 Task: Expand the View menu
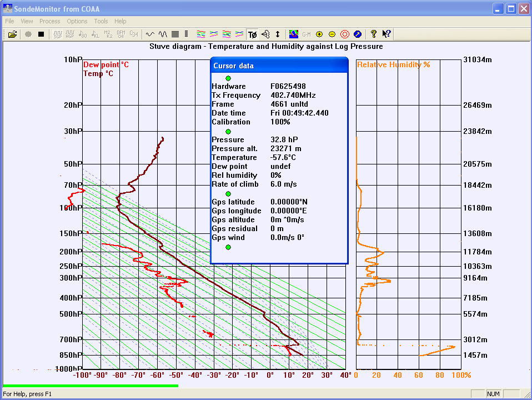coord(27,21)
